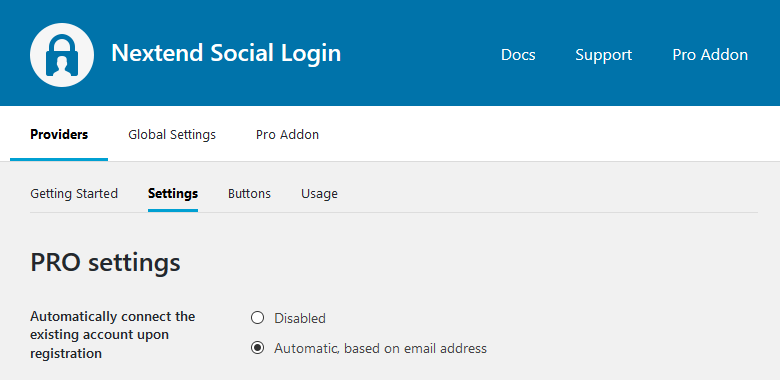This screenshot has width=780, height=380.
Task: Click the person silhouette inside lock logo
Action: click(62, 65)
